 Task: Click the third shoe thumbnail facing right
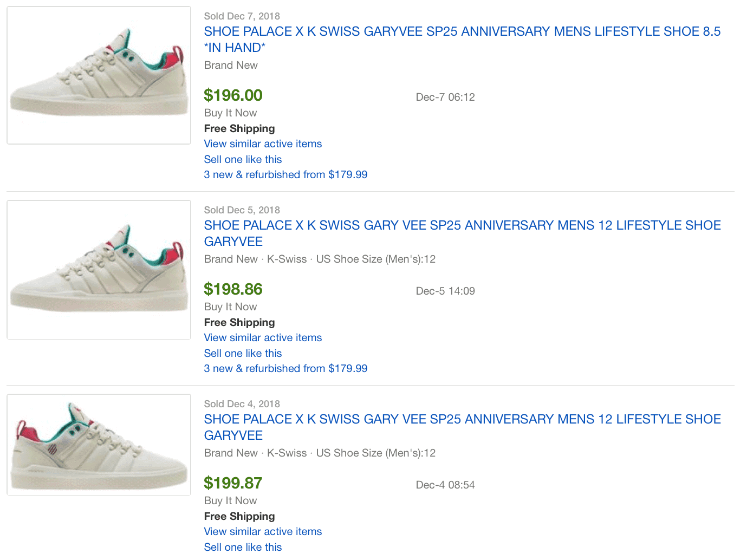tap(99, 445)
